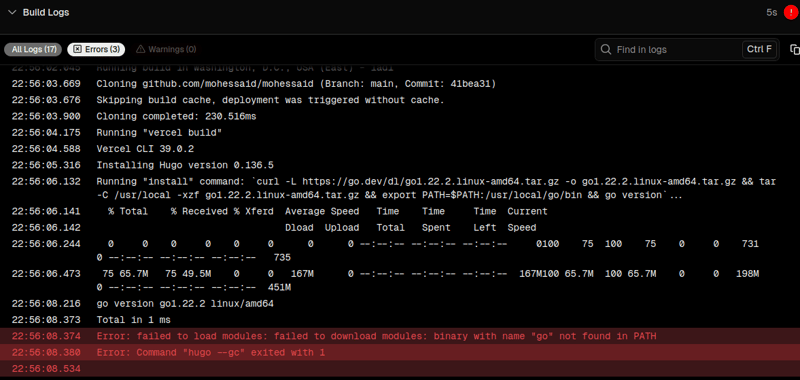800x380 pixels.
Task: Click the Build Logs heading
Action: pos(46,12)
